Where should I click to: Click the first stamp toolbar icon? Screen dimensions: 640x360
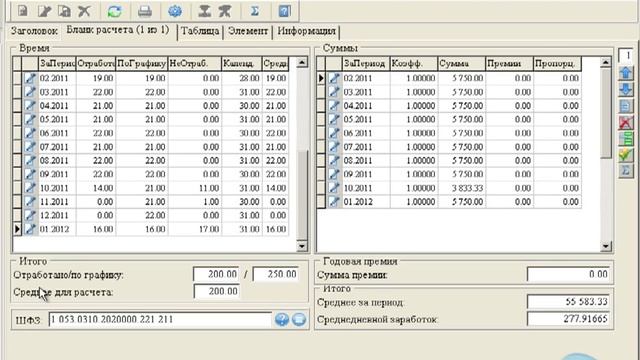[x=204, y=11]
